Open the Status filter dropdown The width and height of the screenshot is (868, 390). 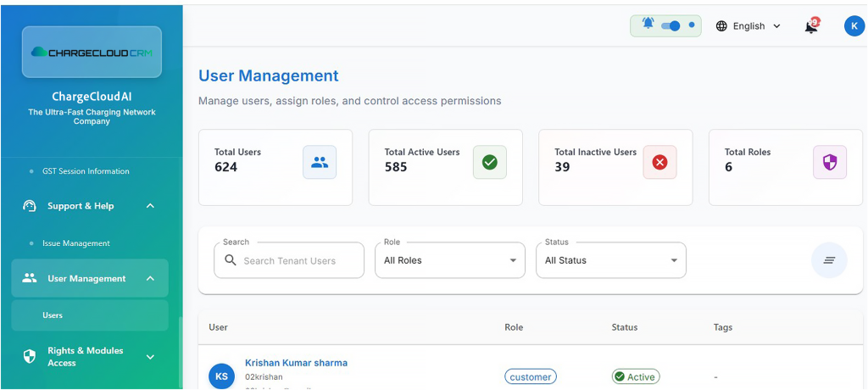610,260
